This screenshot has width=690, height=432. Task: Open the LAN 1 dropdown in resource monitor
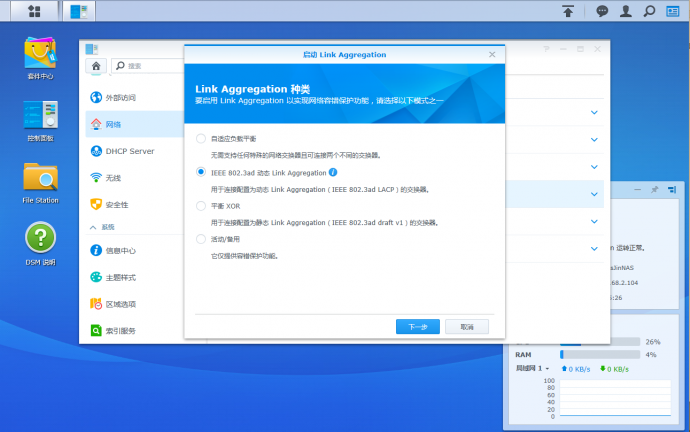tap(532, 368)
